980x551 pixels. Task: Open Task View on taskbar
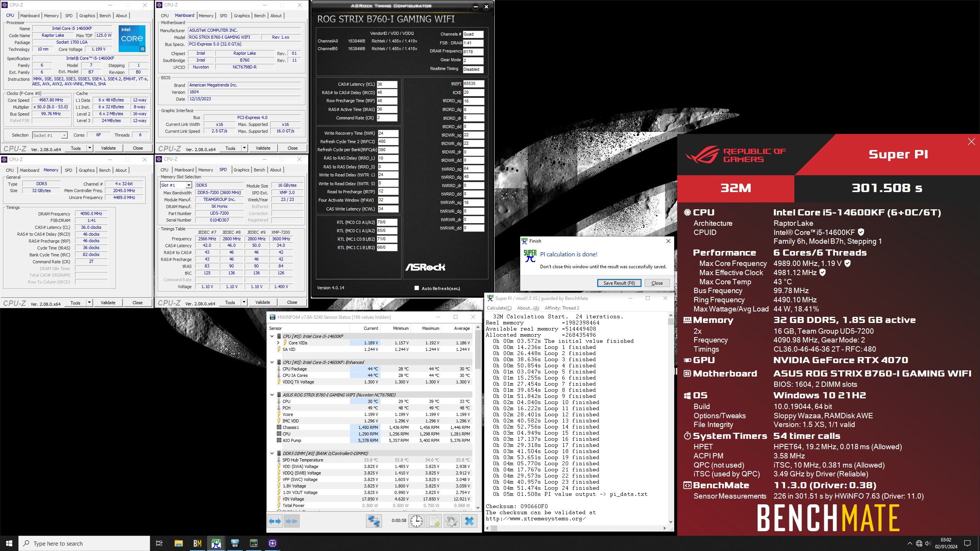coord(159,543)
